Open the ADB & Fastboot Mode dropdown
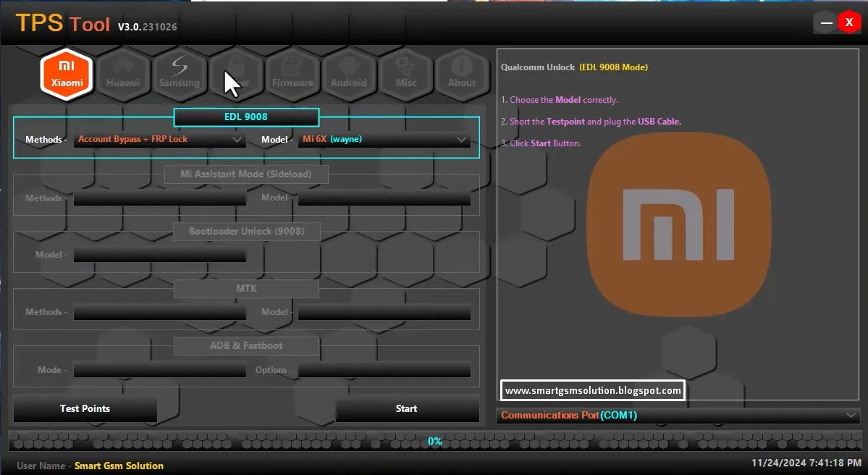The width and height of the screenshot is (868, 475). click(159, 370)
